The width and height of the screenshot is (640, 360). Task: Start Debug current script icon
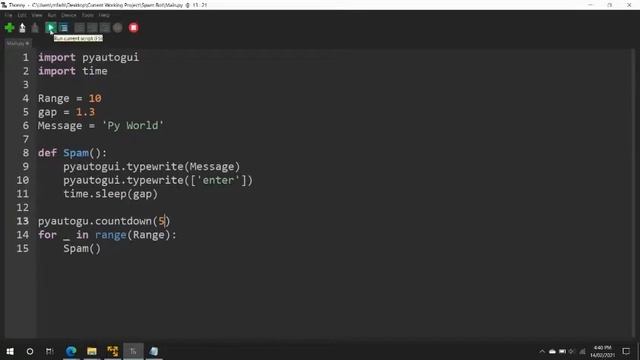click(64, 28)
